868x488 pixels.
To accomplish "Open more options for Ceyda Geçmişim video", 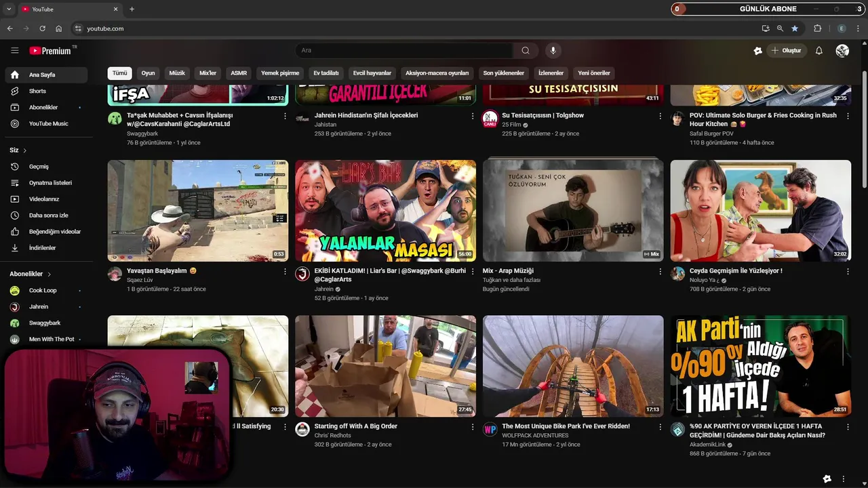I will [x=848, y=271].
